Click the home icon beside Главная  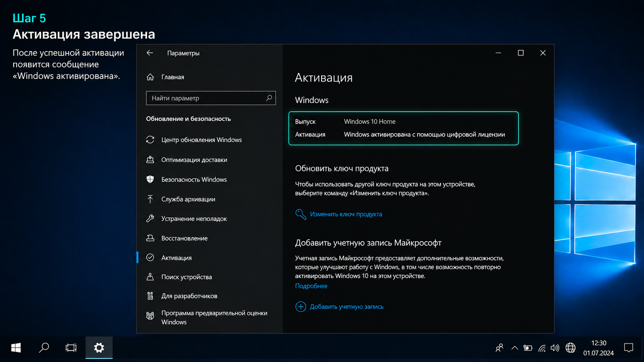(x=150, y=77)
